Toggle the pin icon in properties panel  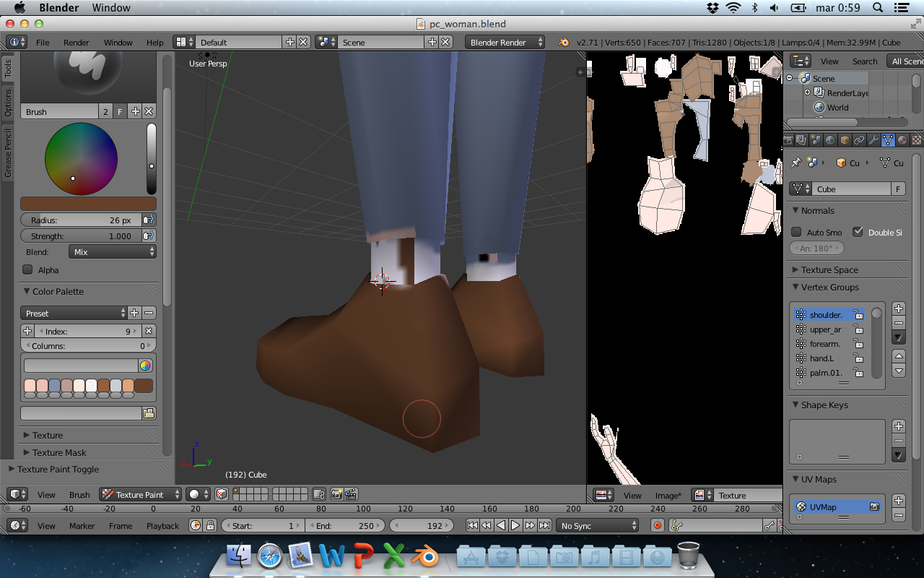(796, 163)
